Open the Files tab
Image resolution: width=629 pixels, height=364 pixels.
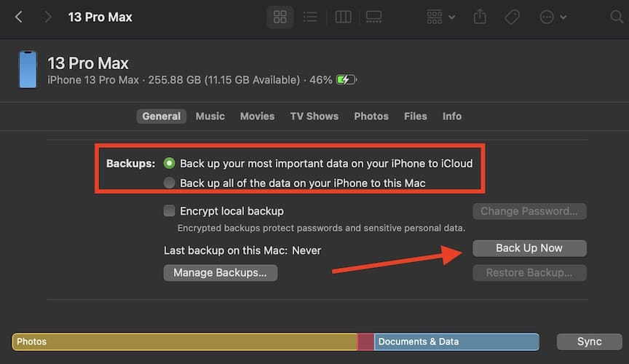[x=415, y=116]
